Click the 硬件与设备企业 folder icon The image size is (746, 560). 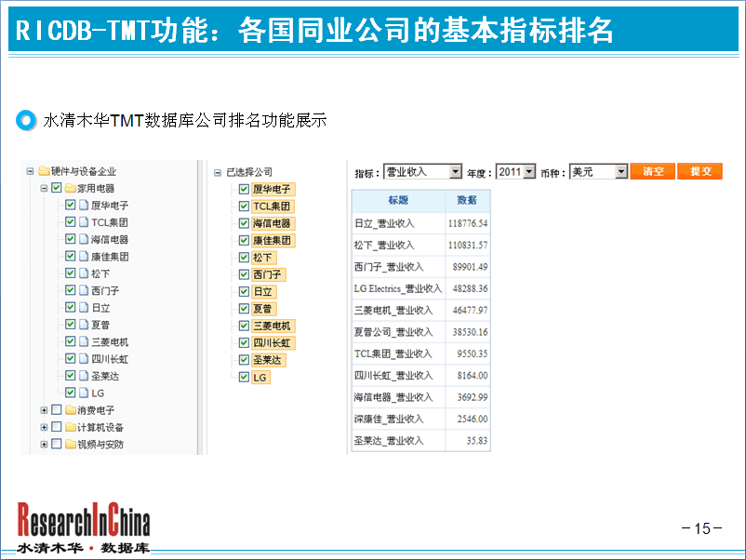click(x=44, y=171)
